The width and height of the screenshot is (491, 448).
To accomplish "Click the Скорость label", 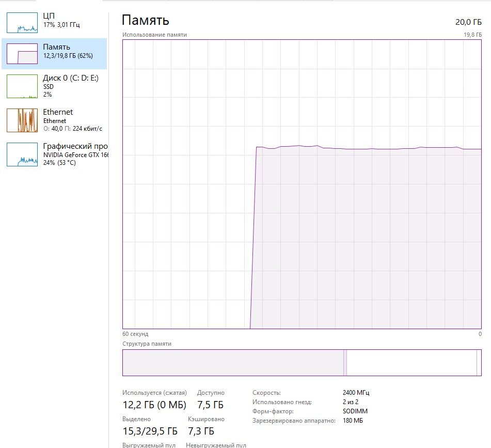I will (x=266, y=393).
